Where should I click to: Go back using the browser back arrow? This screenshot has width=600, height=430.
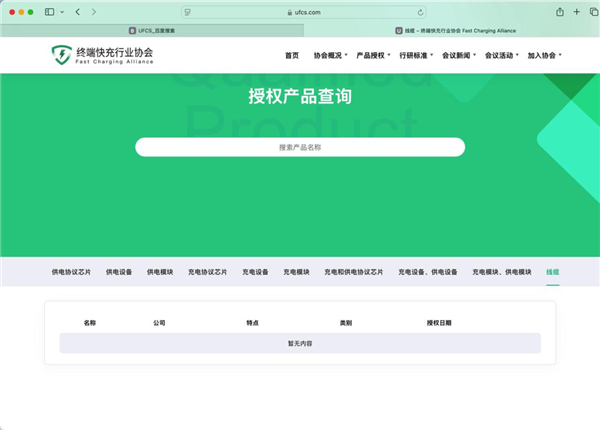tap(78, 11)
